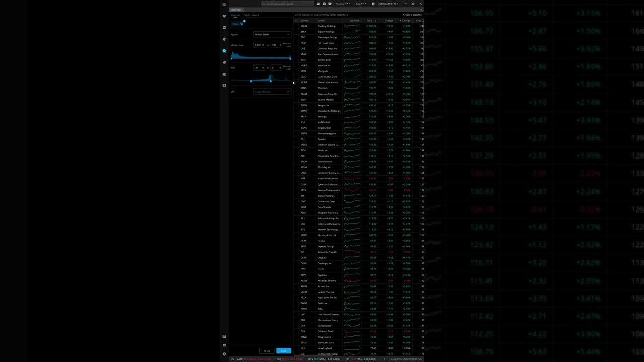The height and width of the screenshot is (362, 644).
Task: Click the ROE slider right handle
Action: [x=270, y=81]
